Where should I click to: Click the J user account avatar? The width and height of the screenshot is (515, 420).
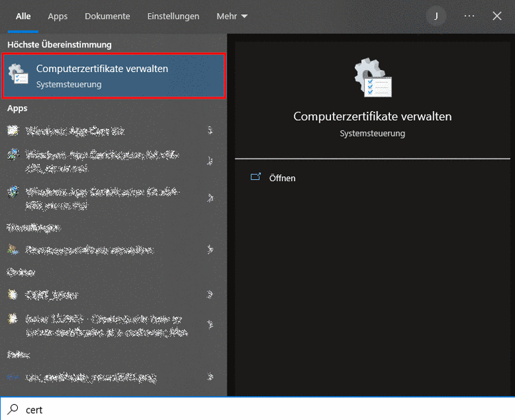[x=436, y=16]
